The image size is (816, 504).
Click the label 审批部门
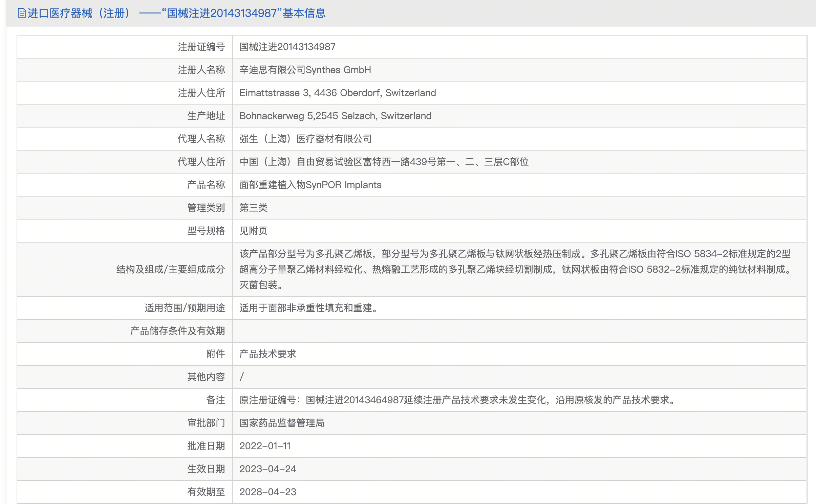coord(206,423)
